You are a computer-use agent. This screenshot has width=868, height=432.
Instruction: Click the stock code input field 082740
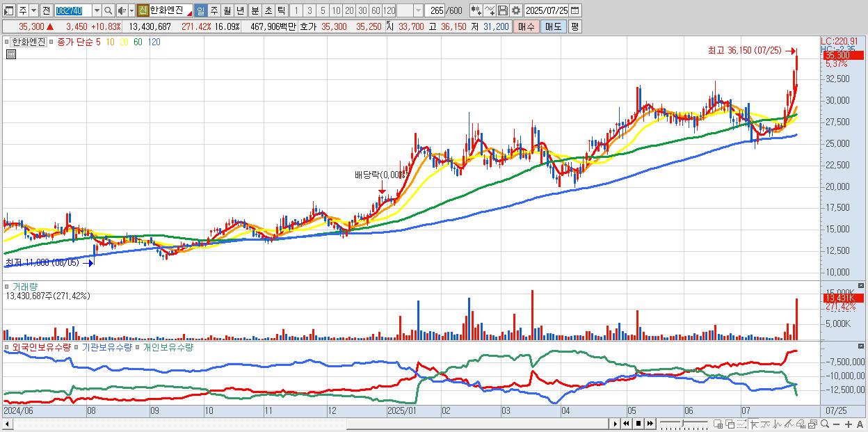tap(73, 11)
